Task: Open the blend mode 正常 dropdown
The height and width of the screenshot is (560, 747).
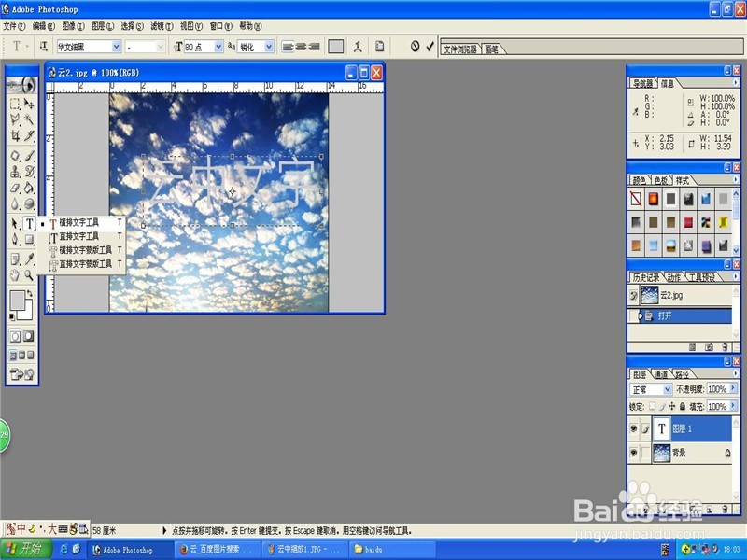Action: (x=668, y=389)
